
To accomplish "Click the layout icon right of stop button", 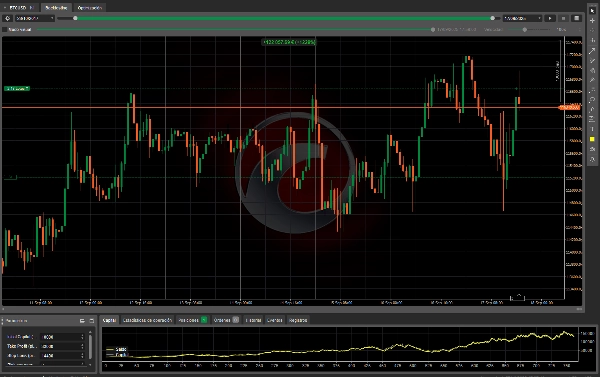I will [x=576, y=18].
